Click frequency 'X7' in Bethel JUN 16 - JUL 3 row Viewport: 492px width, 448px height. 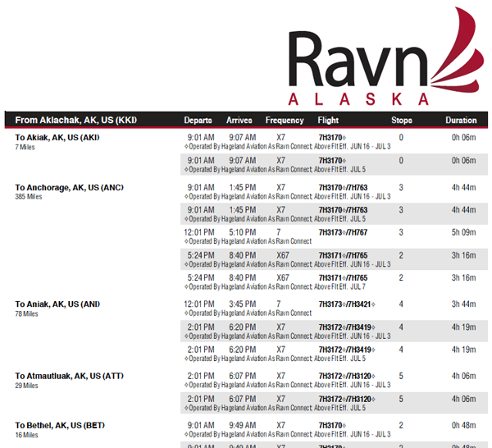pyautogui.click(x=280, y=425)
